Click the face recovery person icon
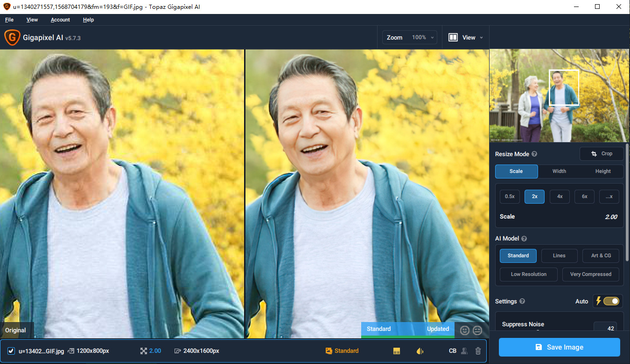The height and width of the screenshot is (364, 630). [464, 351]
